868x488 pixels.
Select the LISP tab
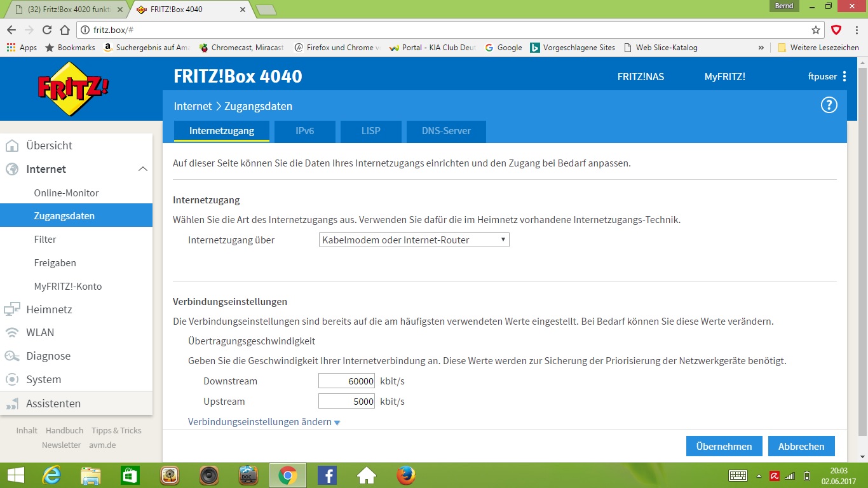370,132
